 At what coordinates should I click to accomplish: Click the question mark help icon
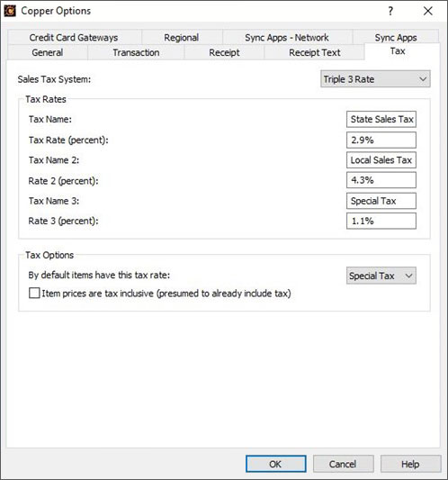pos(390,12)
